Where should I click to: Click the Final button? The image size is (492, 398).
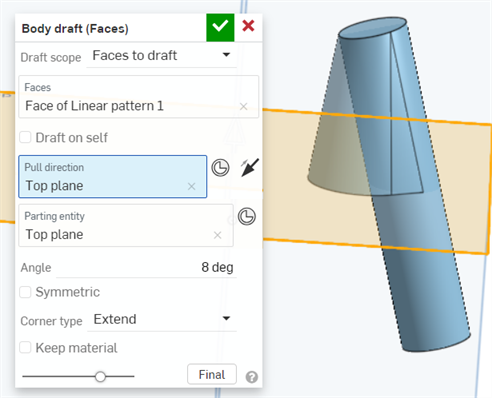tap(212, 374)
